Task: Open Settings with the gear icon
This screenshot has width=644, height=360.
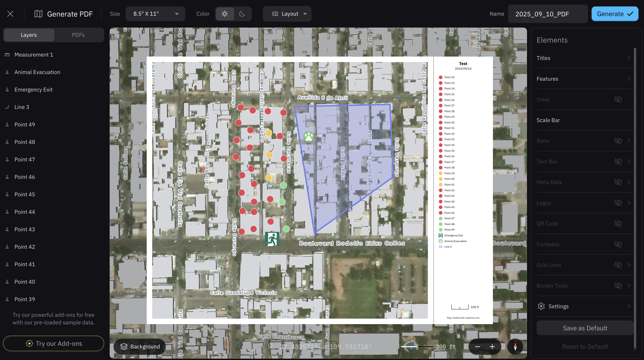Action: (x=541, y=306)
